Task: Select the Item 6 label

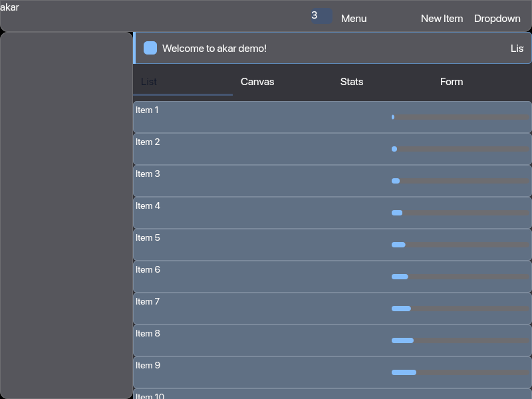Action: [148, 269]
